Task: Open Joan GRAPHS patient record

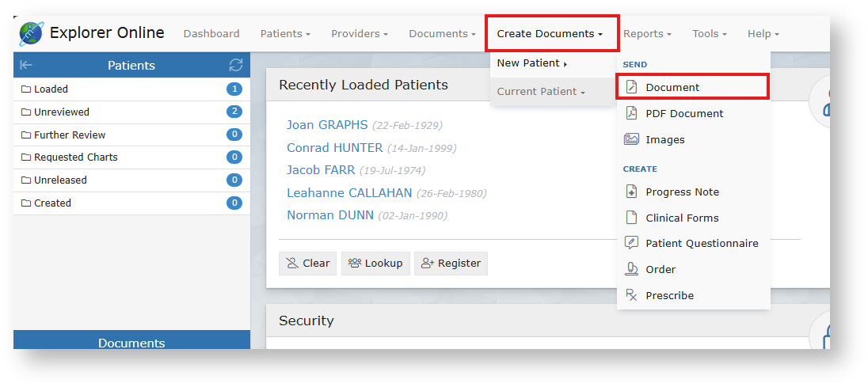Action: 327,125
